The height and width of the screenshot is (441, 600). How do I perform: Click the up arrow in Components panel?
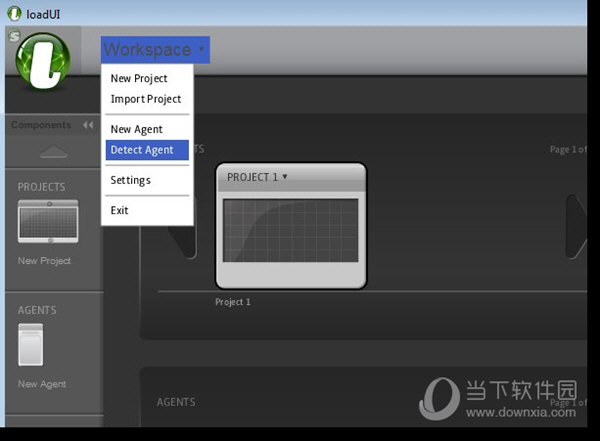point(54,152)
